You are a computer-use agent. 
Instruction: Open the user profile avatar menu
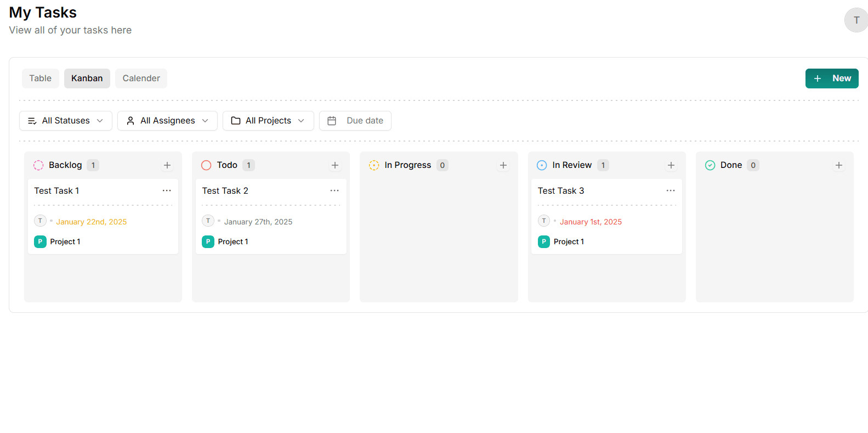(856, 20)
